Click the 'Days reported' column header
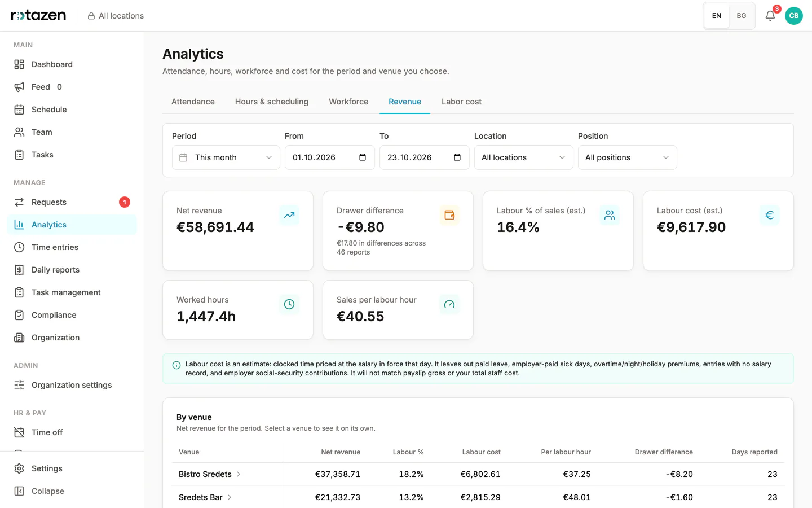The height and width of the screenshot is (508, 812). pos(754,452)
